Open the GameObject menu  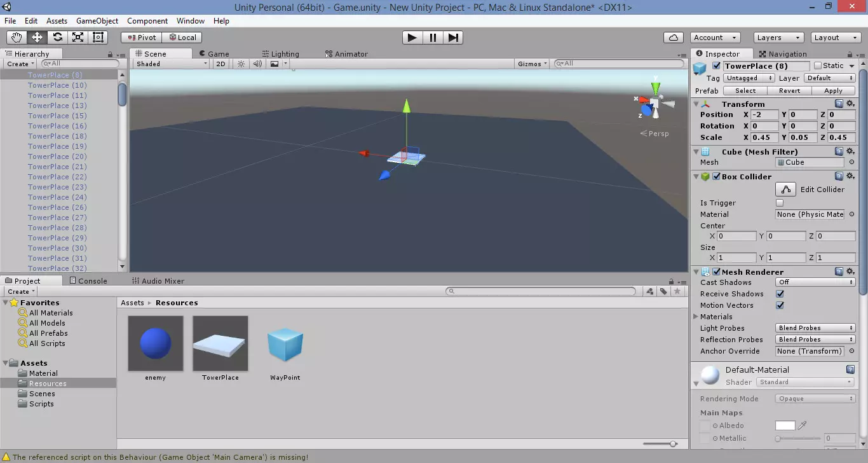(97, 21)
